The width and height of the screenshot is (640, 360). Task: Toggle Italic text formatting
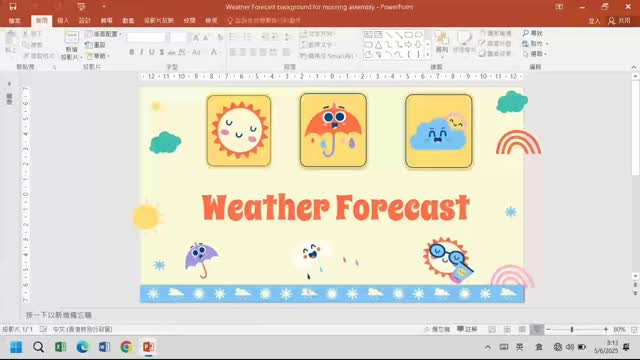pos(142,52)
